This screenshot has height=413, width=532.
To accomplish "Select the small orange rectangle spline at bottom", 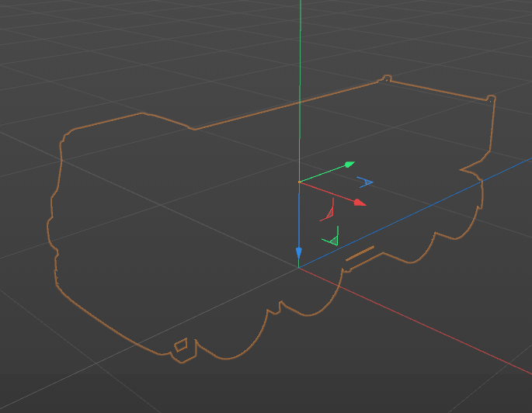I will (181, 345).
